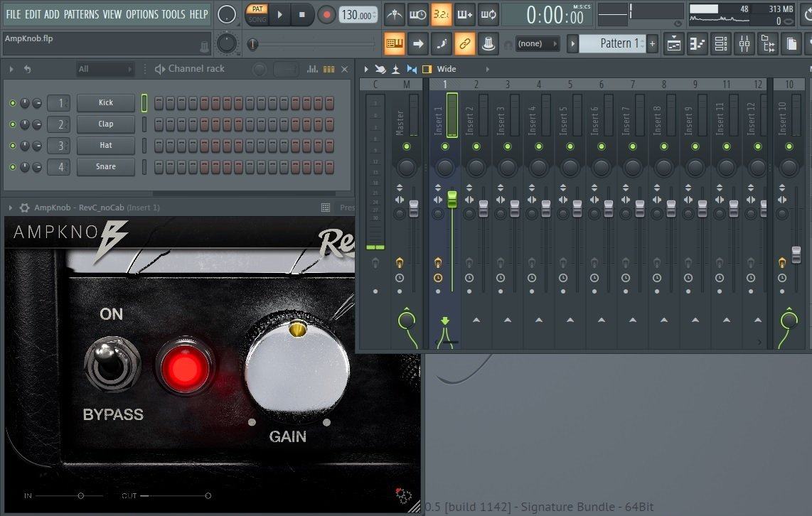The width and height of the screenshot is (812, 516).
Task: Add new pattern with plus button
Action: (x=653, y=44)
